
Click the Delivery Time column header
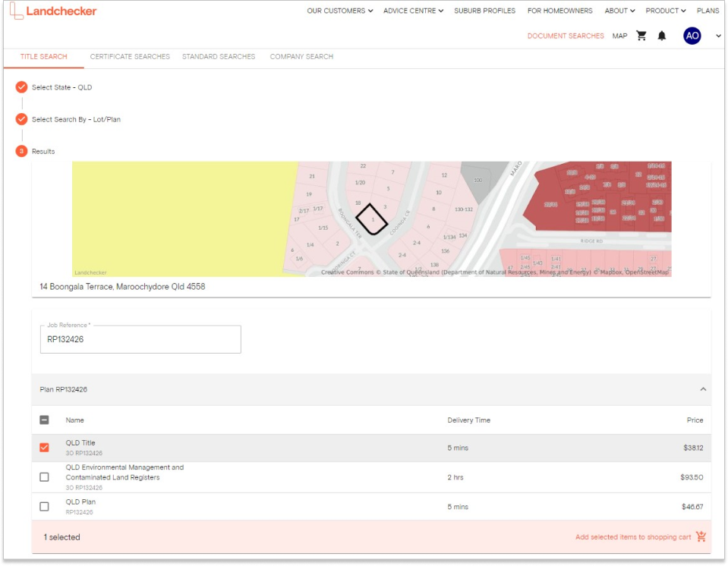[x=469, y=420]
